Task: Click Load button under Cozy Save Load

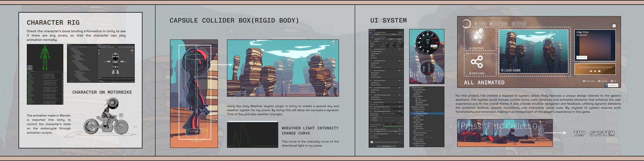Action: coord(395,131)
